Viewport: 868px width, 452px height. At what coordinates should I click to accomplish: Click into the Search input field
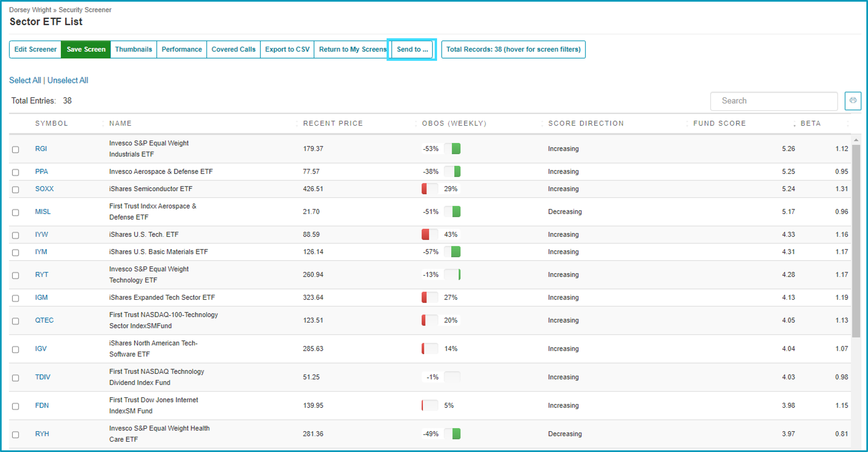(774, 101)
